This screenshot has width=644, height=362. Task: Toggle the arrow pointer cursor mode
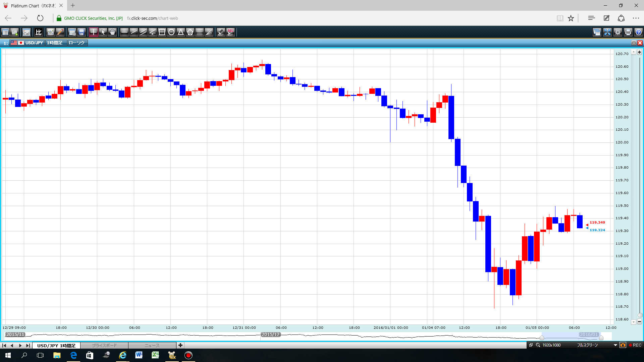tap(103, 32)
